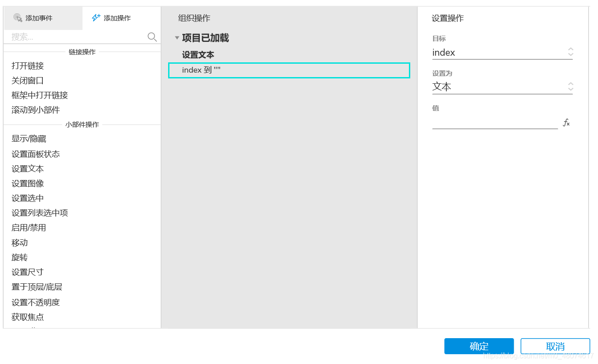Choose the 显示/隐藏 action
The image size is (598, 364).
[x=29, y=139]
